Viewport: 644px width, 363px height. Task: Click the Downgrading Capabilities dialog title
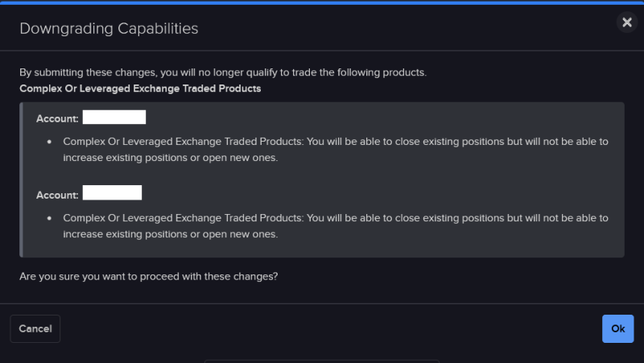click(x=109, y=29)
